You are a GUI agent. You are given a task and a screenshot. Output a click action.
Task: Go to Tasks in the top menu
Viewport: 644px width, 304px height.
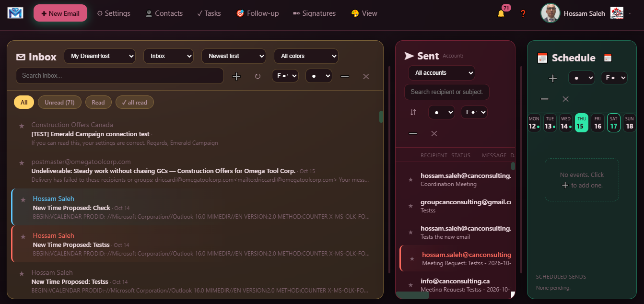point(209,13)
